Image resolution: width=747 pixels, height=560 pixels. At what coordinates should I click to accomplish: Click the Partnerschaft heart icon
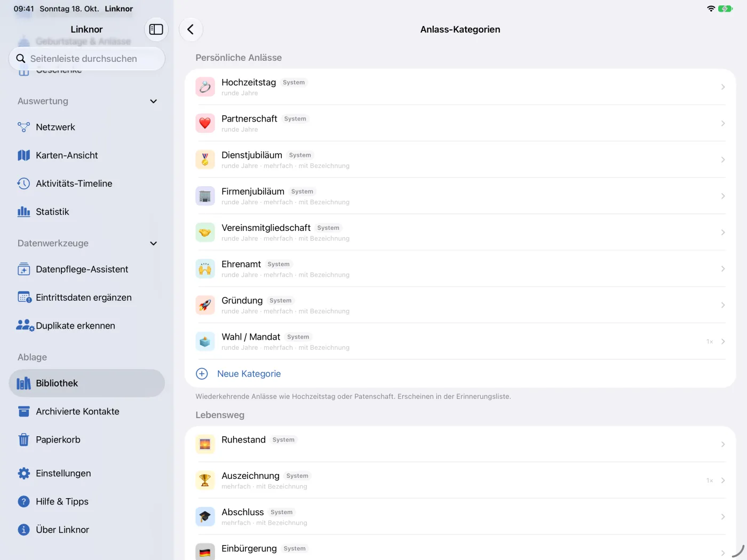point(205,123)
